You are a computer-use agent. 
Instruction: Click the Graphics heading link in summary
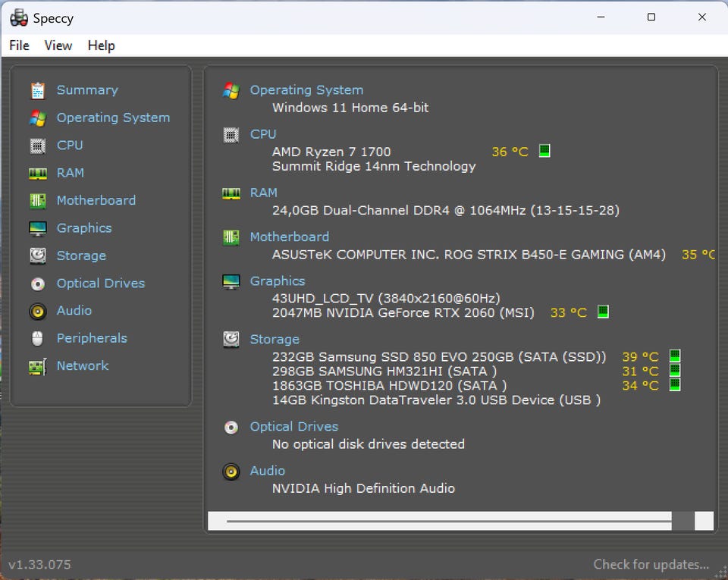[x=278, y=281]
